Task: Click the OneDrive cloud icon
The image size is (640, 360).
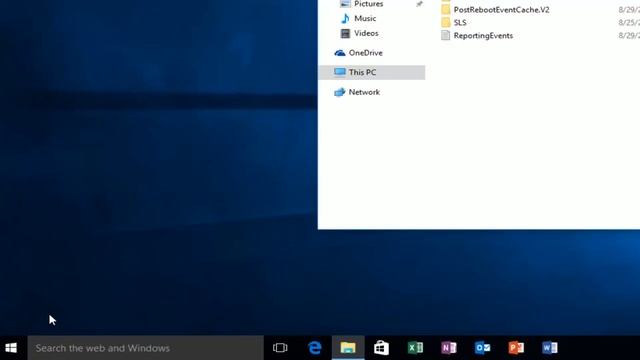Action: pyautogui.click(x=340, y=53)
